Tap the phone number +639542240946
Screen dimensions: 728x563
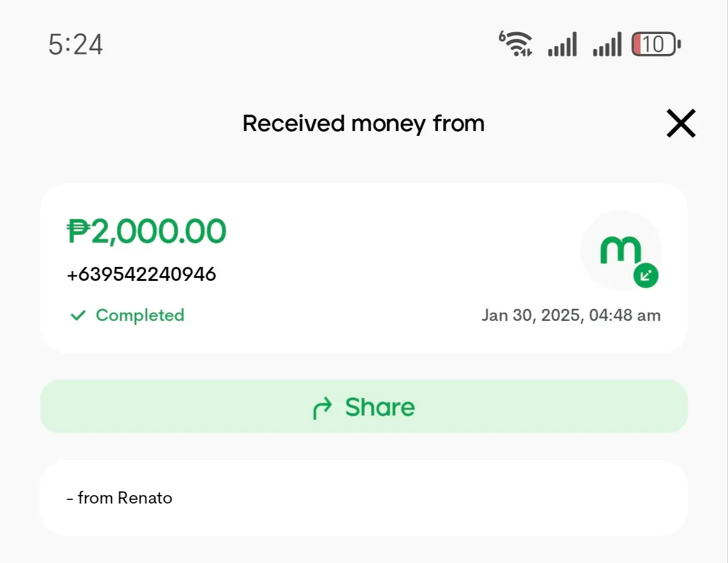[x=141, y=275]
